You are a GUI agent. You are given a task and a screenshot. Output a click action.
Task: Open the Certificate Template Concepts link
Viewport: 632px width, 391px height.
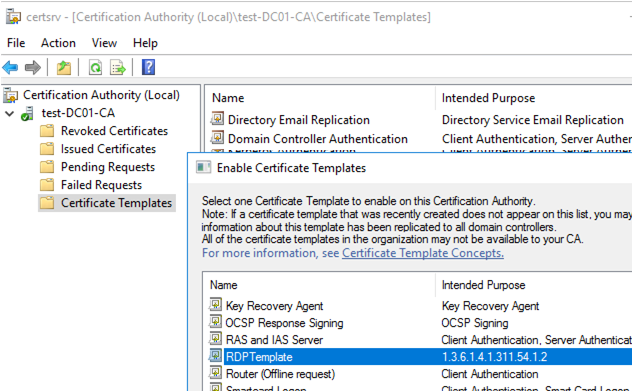click(x=423, y=253)
